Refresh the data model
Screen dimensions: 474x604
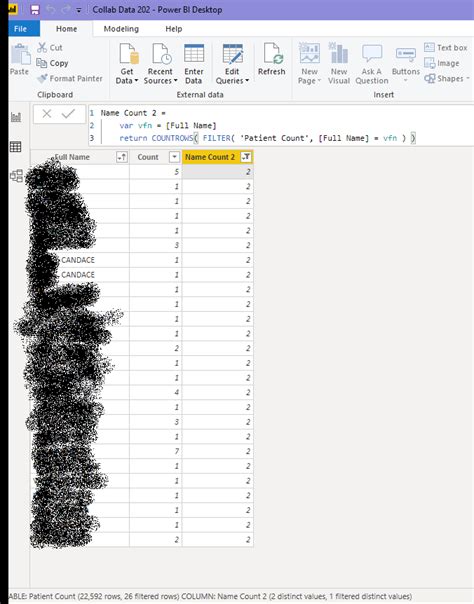point(271,59)
